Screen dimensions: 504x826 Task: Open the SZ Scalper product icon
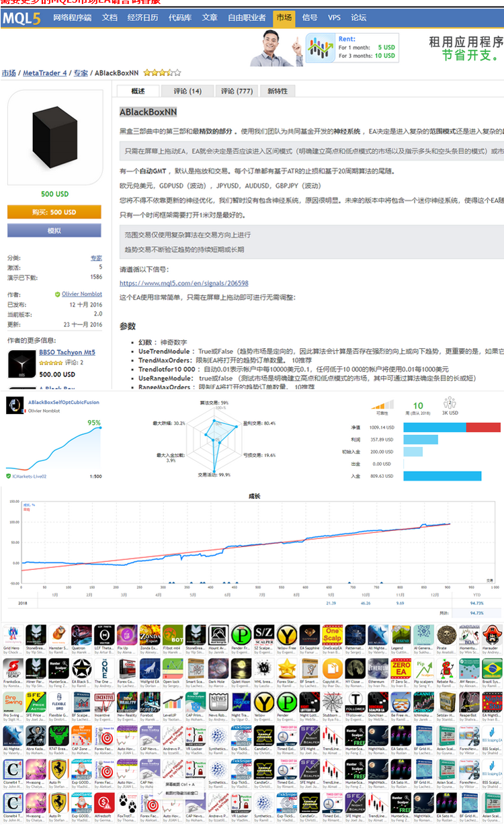click(x=265, y=634)
